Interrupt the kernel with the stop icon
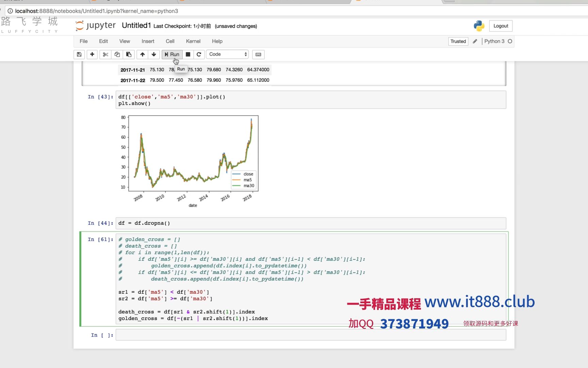This screenshot has height=368, width=588. click(188, 54)
